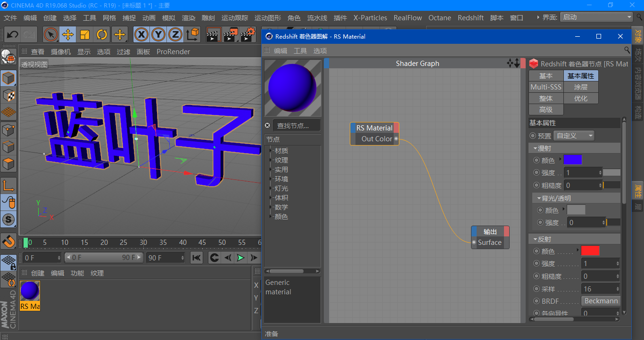The image size is (644, 340).
Task: Toggle the Tweak mouse mode icon
Action: pos(8,202)
